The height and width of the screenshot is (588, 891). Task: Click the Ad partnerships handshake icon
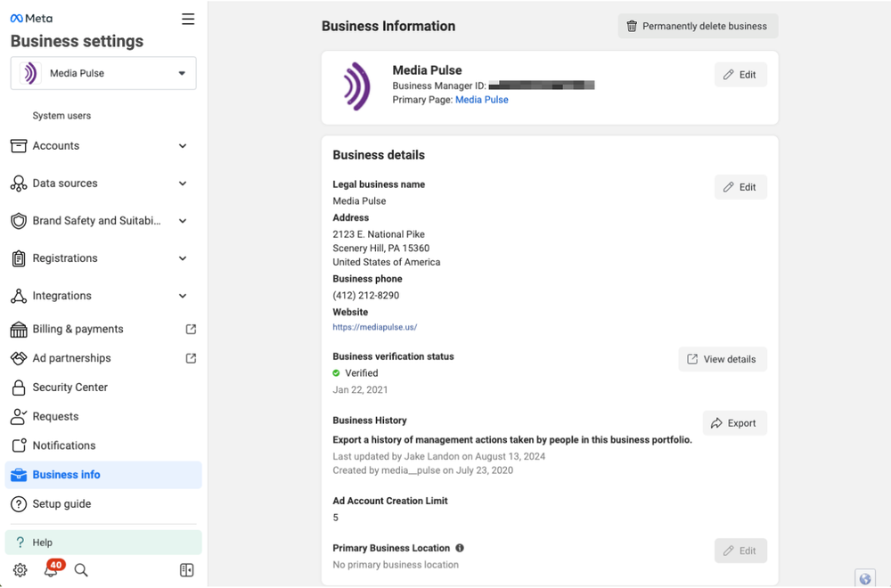point(19,358)
